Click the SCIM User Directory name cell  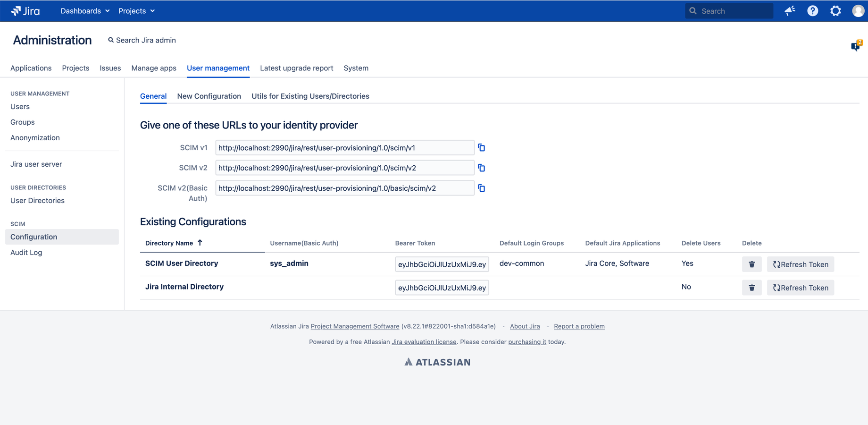(x=182, y=263)
